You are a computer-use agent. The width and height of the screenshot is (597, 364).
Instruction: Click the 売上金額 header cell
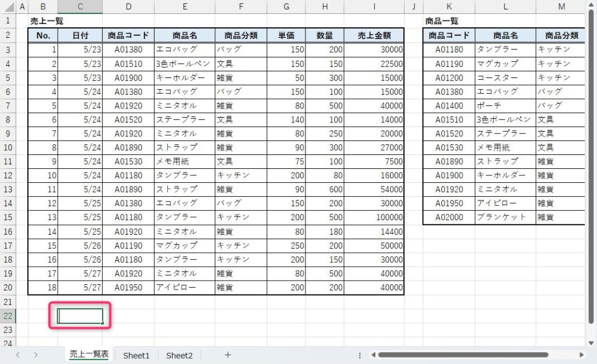[x=374, y=36]
